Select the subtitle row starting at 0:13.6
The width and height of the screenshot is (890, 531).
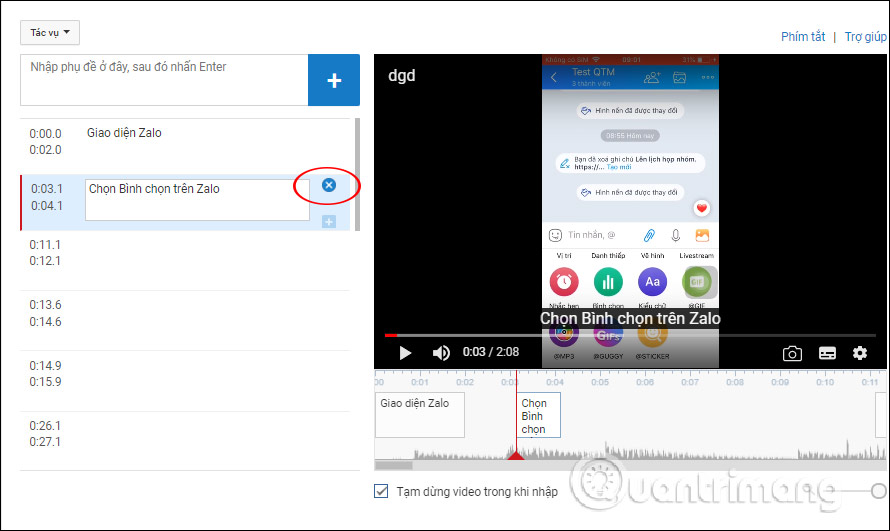tap(185, 321)
